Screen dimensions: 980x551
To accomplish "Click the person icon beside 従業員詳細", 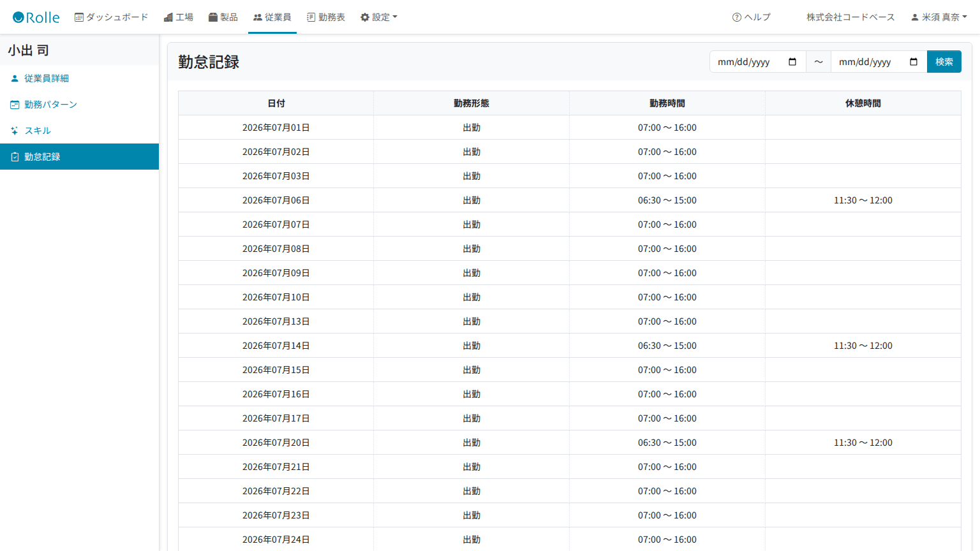I will tap(15, 78).
